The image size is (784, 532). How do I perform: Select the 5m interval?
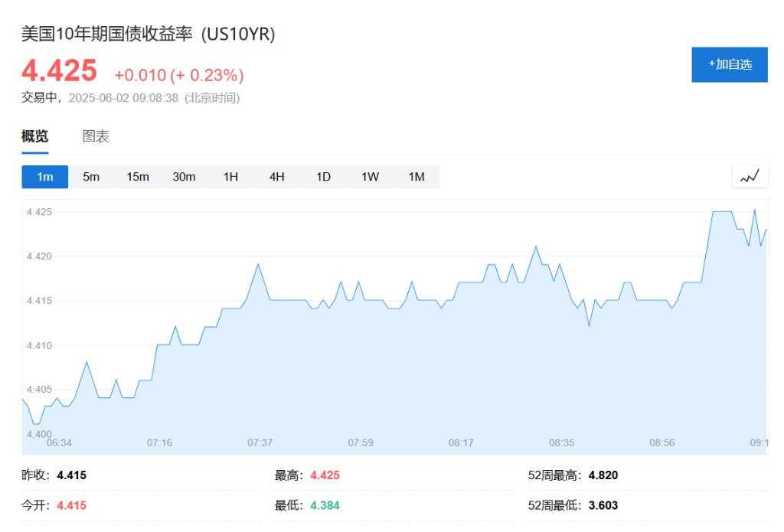(91, 177)
